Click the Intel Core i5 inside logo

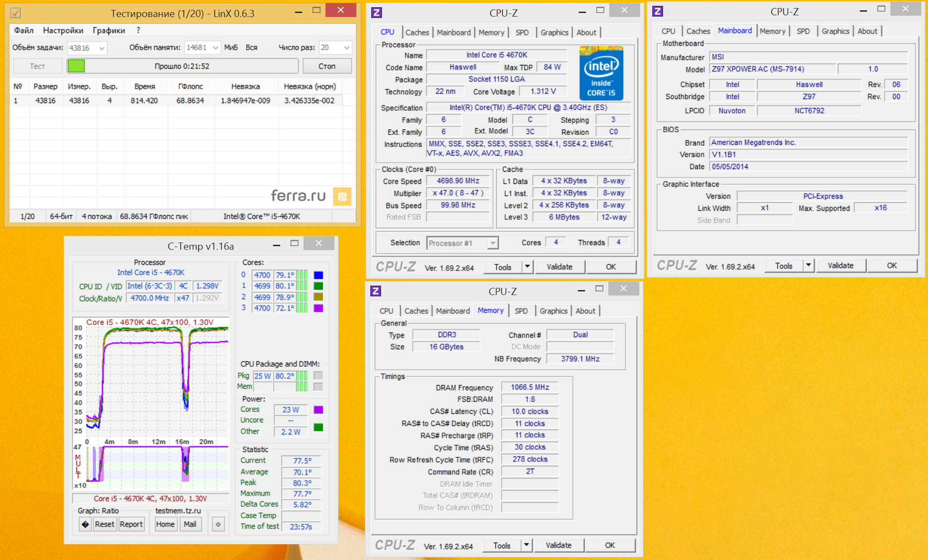pyautogui.click(x=601, y=73)
